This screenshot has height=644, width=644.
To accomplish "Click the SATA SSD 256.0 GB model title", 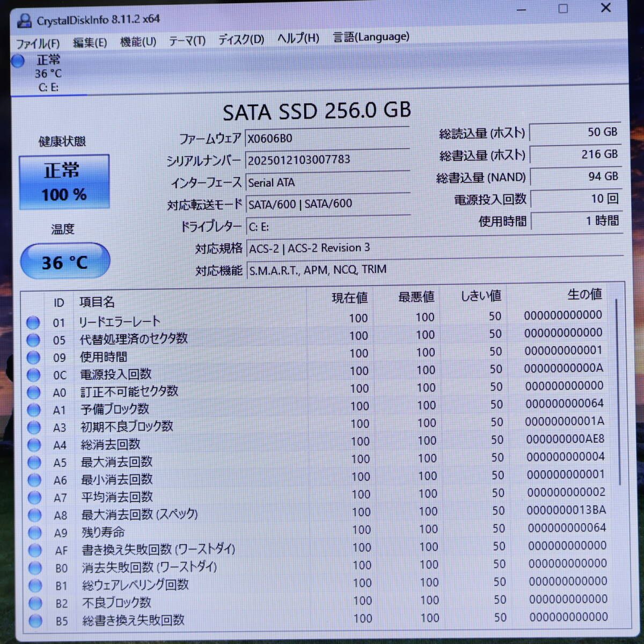I will pos(317,111).
